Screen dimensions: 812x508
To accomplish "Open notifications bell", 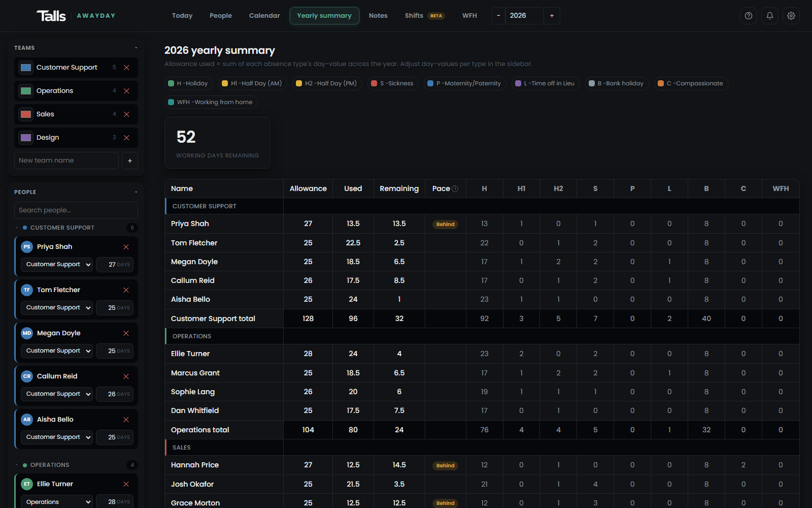I will (770, 16).
